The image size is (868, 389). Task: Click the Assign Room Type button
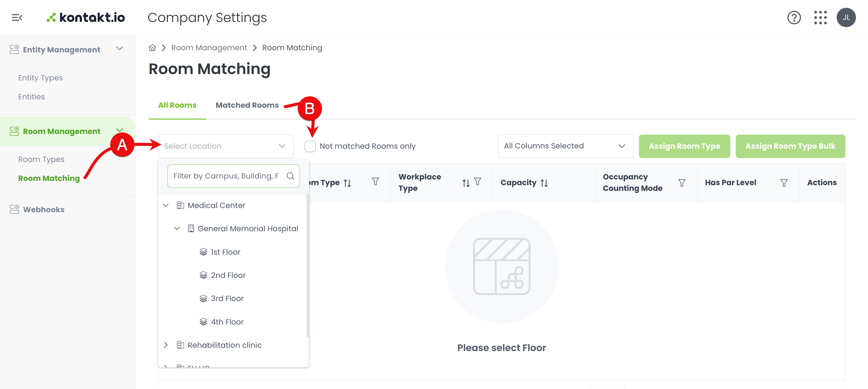coord(684,146)
